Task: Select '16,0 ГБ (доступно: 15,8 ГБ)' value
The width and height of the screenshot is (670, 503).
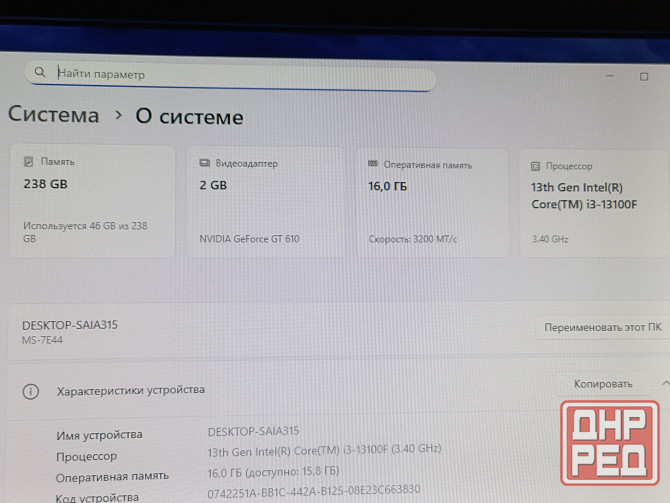Action: 273,472
